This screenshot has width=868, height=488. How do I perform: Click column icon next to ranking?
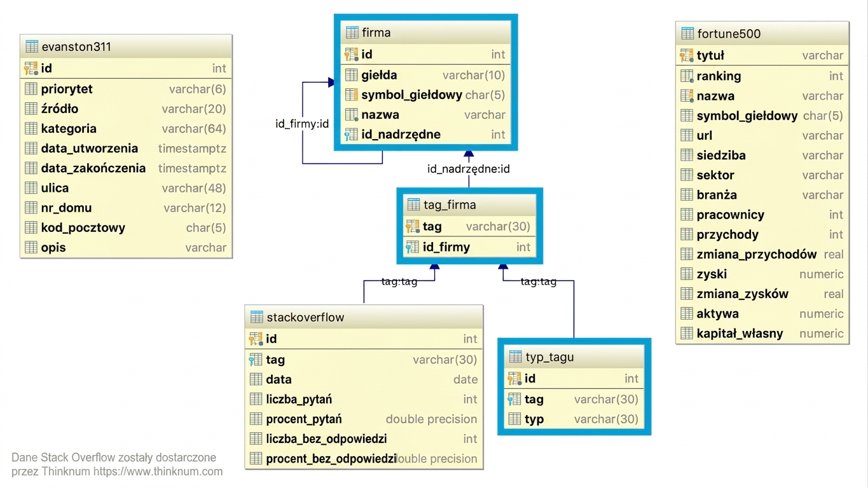coord(687,76)
